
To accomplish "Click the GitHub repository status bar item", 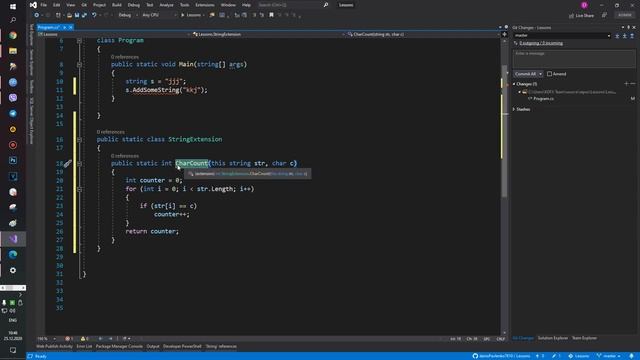I will tap(501, 356).
